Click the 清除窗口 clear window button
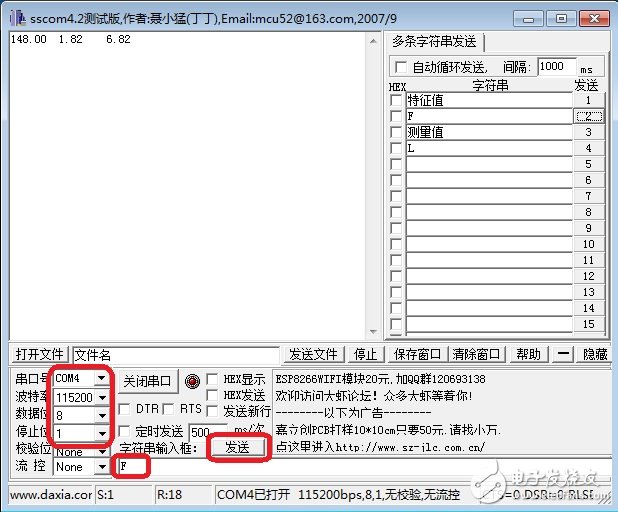618x512 pixels. tap(474, 355)
